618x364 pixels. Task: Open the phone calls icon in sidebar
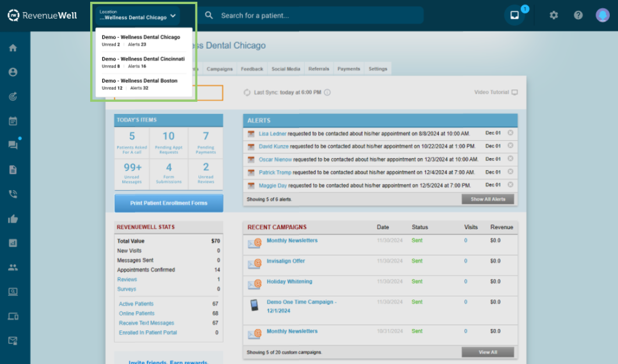(13, 194)
